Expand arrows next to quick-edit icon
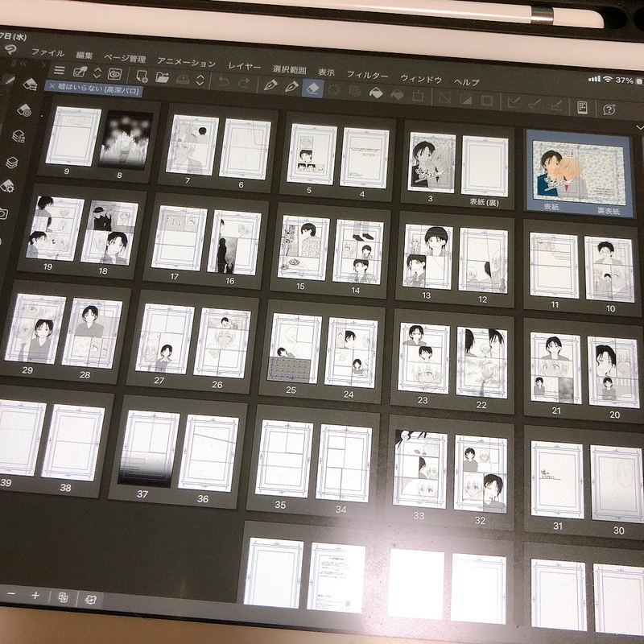Viewport: 644px width, 644px height. coord(97,73)
